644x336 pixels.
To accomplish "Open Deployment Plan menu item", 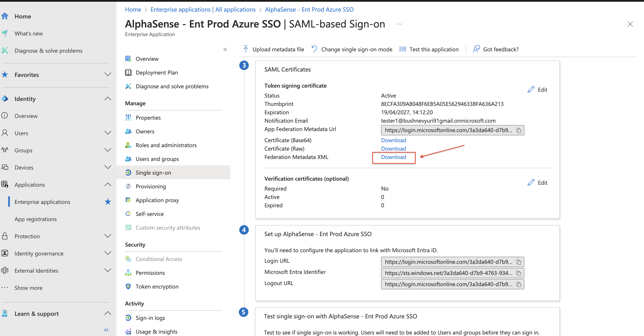I will tap(173, 72).
